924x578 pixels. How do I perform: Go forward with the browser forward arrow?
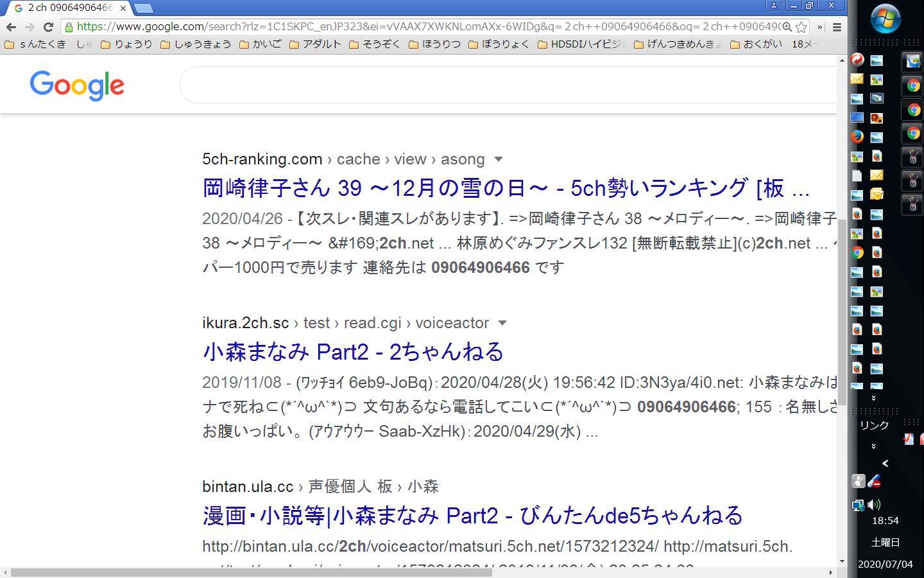point(30,27)
